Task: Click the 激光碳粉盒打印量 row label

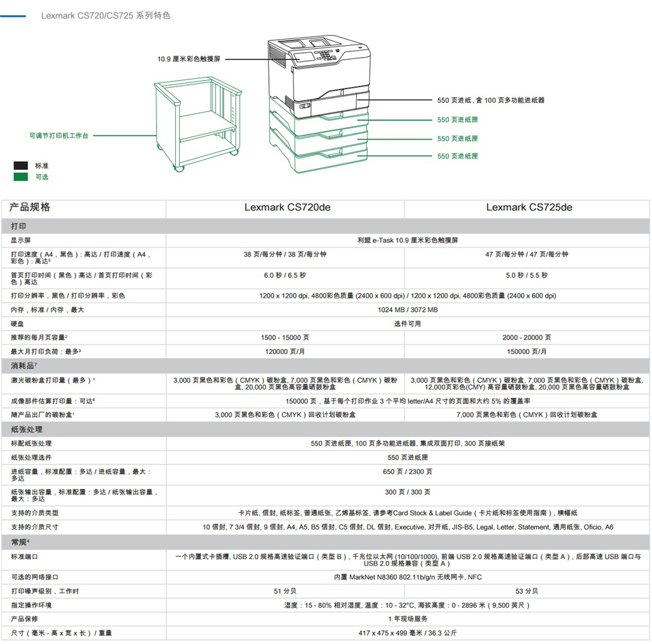Action: (53, 380)
